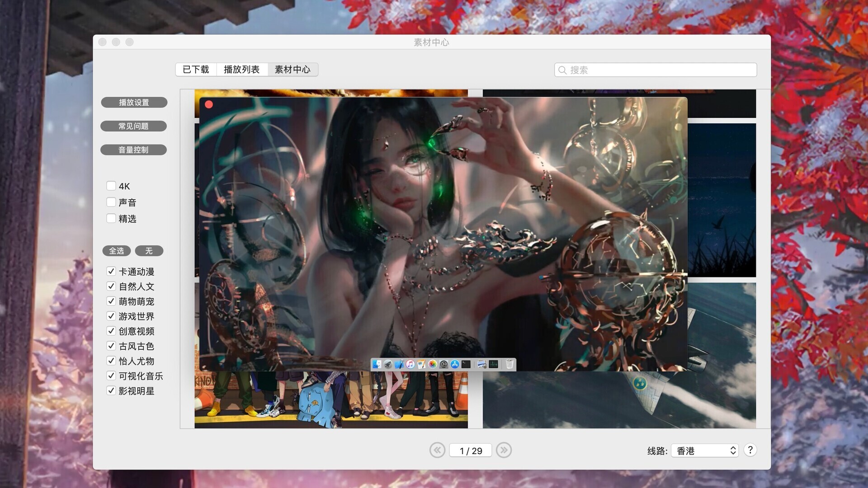Select the anime street characters wallpaper thumbnail
Viewport: 868px width, 488px height.
(x=331, y=399)
